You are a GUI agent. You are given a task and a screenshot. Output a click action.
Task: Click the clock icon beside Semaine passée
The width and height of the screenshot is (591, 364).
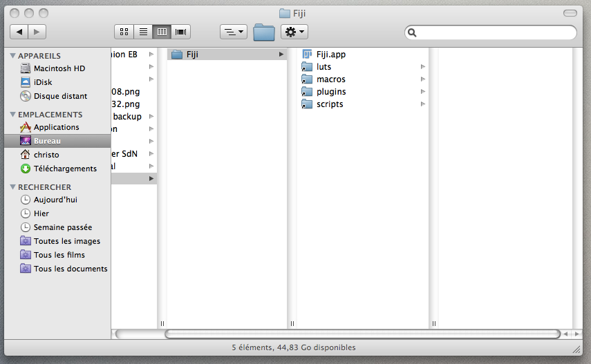click(26, 227)
